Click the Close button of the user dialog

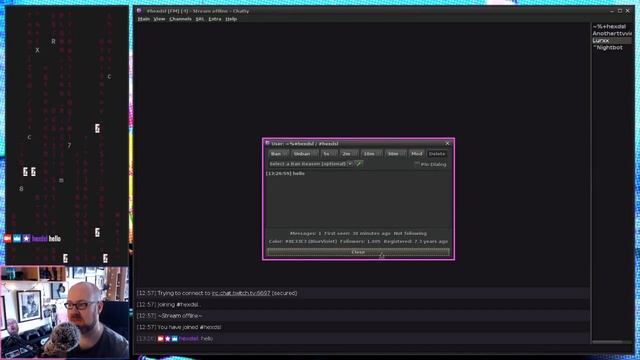(358, 252)
